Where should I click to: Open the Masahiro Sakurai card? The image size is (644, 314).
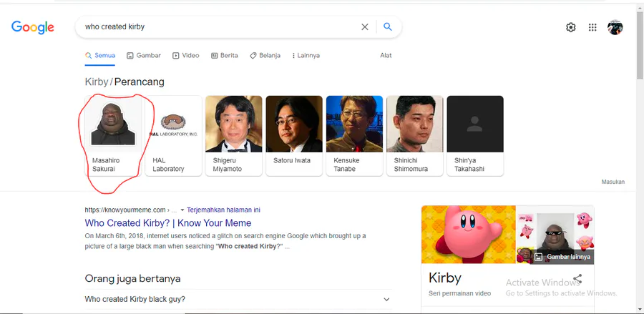[x=113, y=136]
